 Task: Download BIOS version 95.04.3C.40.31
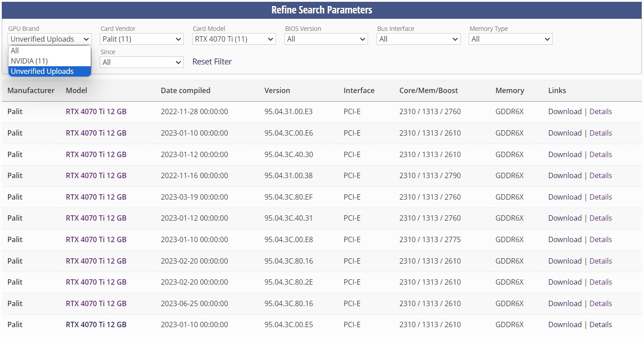point(565,218)
